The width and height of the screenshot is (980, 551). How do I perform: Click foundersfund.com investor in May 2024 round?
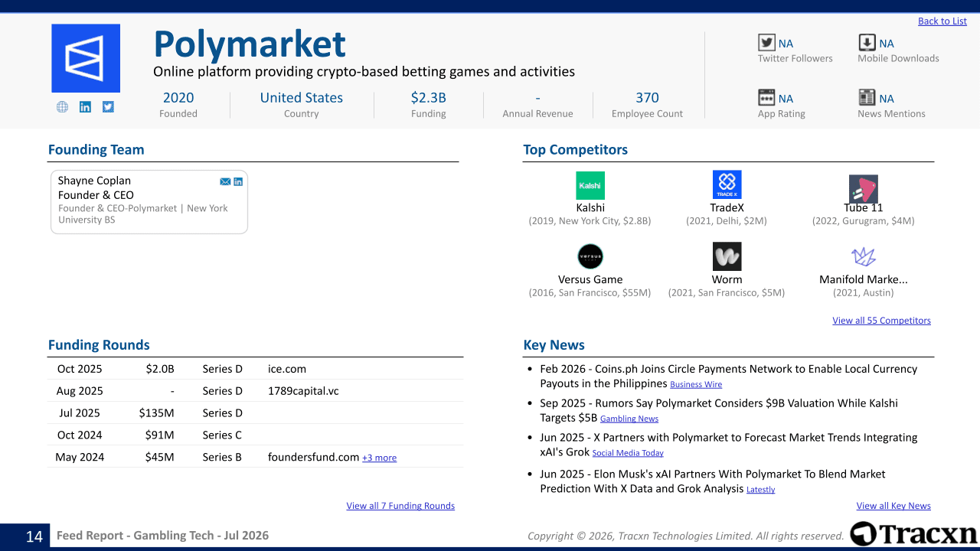click(314, 457)
